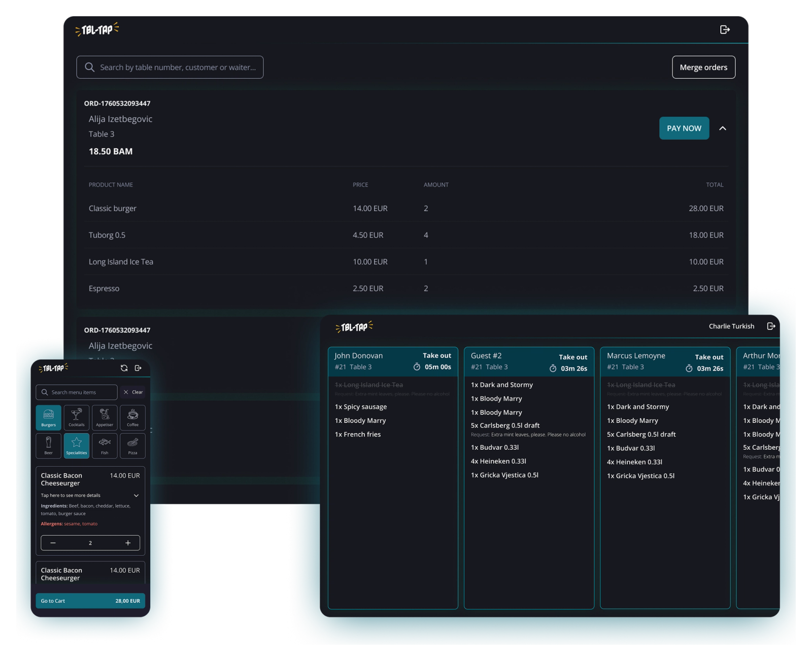
Task: Toggle Gricka Vjestica 0.5l in Guest #2 card
Action: [504, 475]
